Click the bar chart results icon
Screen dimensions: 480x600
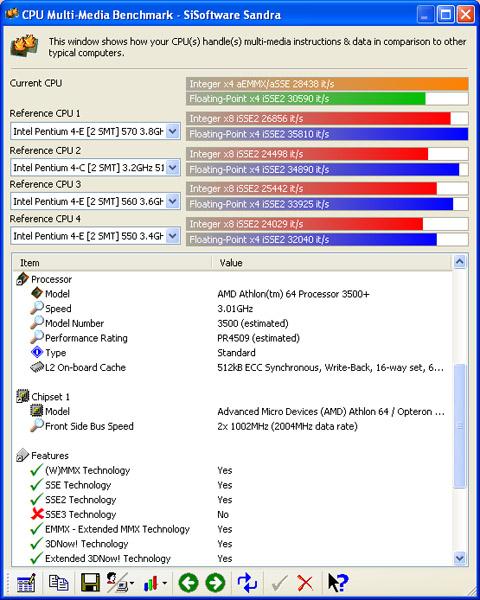(151, 584)
